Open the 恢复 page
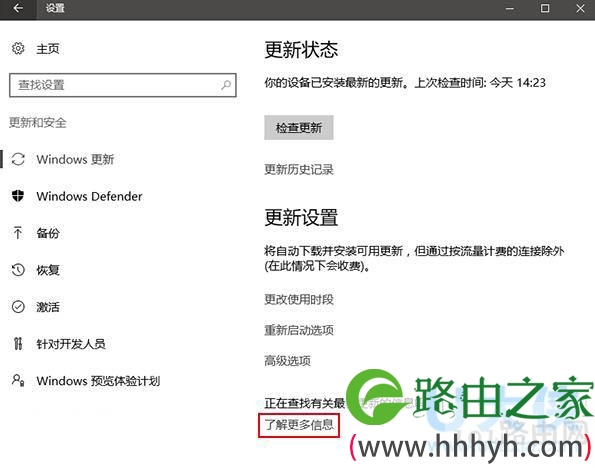This screenshot has width=595, height=468. (x=48, y=270)
